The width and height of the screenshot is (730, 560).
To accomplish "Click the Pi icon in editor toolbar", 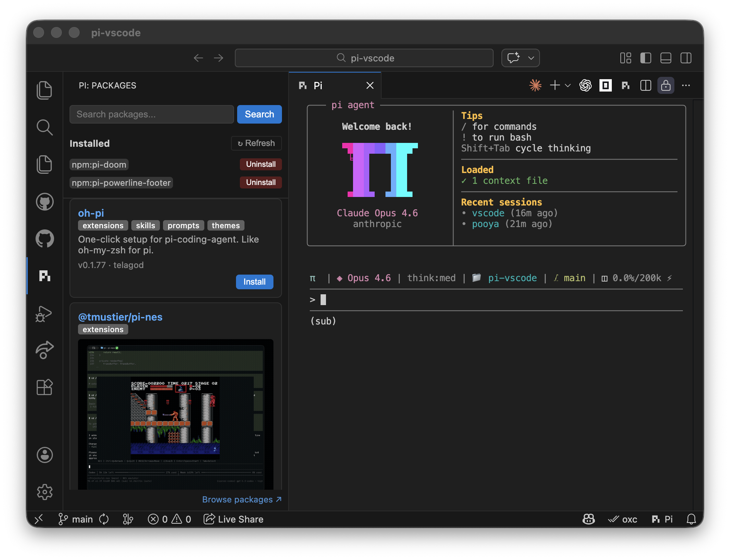I will (626, 85).
